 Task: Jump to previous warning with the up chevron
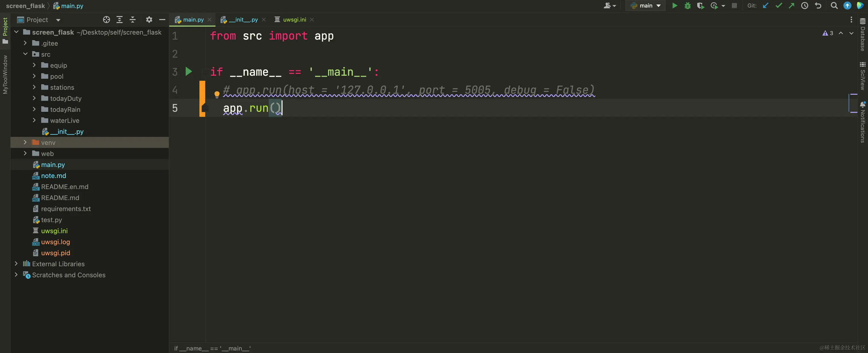pyautogui.click(x=841, y=33)
